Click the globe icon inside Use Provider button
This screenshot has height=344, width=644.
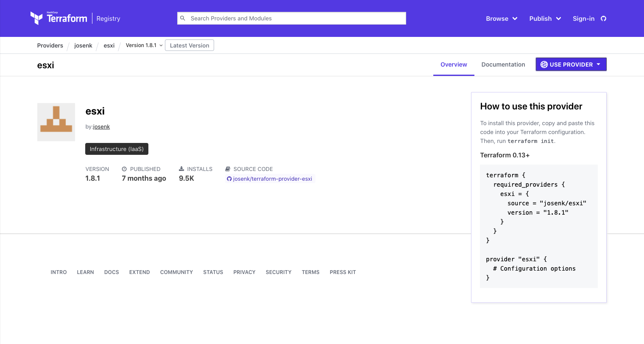[544, 64]
